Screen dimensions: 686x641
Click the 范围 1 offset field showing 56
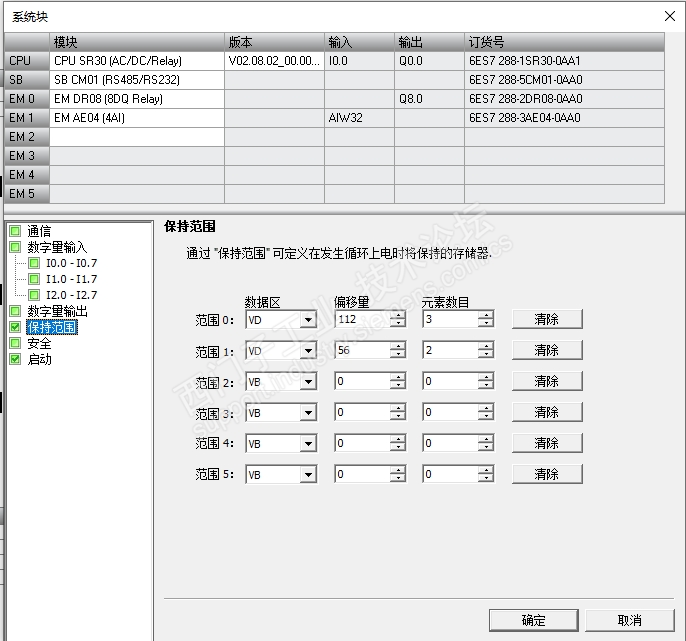click(362, 350)
